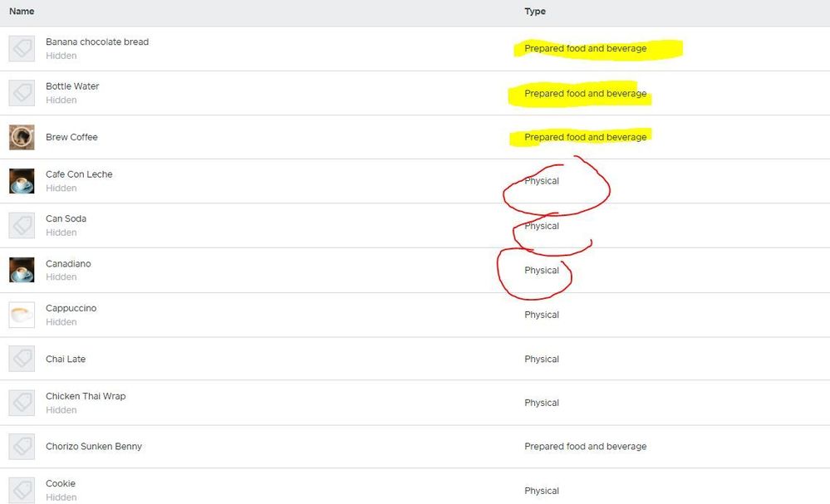830x504 pixels.
Task: Select the Chorizo Sunken Benny item name
Action: coord(94,447)
